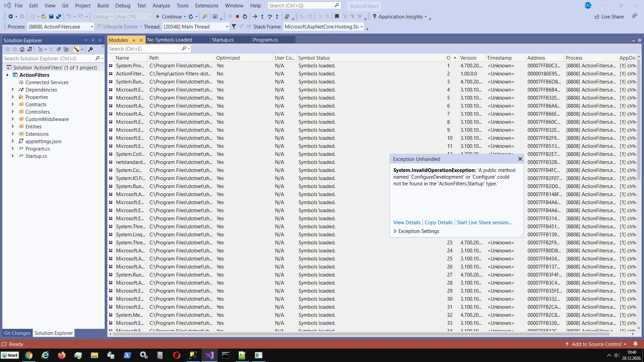Toggle pin on the Modules tab
This screenshot has width=644, height=362.
tap(134, 40)
